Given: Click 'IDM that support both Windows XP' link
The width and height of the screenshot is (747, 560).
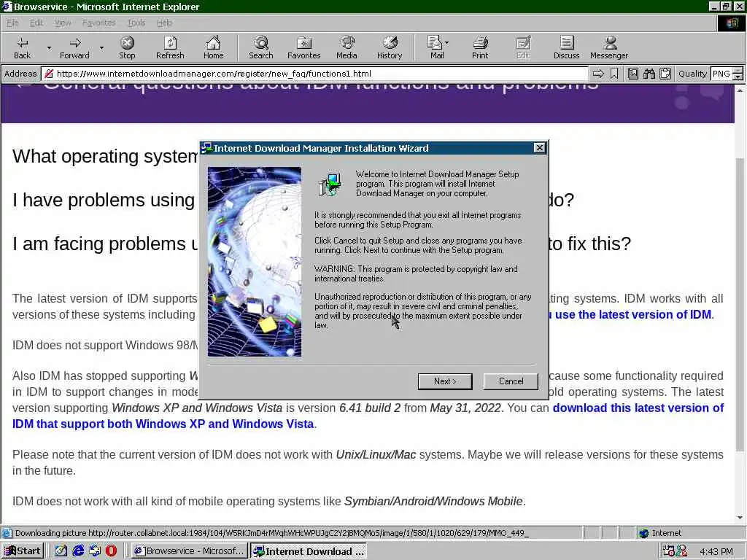Looking at the screenshot, I should pyautogui.click(x=163, y=424).
